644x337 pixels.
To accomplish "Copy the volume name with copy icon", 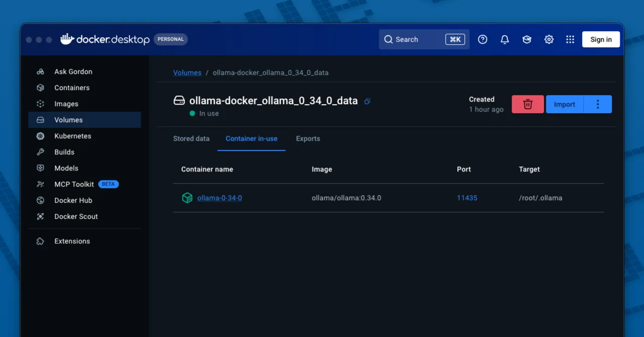I will click(367, 101).
